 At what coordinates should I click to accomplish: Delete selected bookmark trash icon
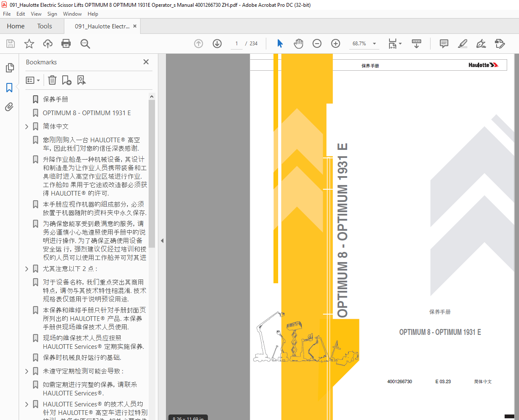[52, 80]
